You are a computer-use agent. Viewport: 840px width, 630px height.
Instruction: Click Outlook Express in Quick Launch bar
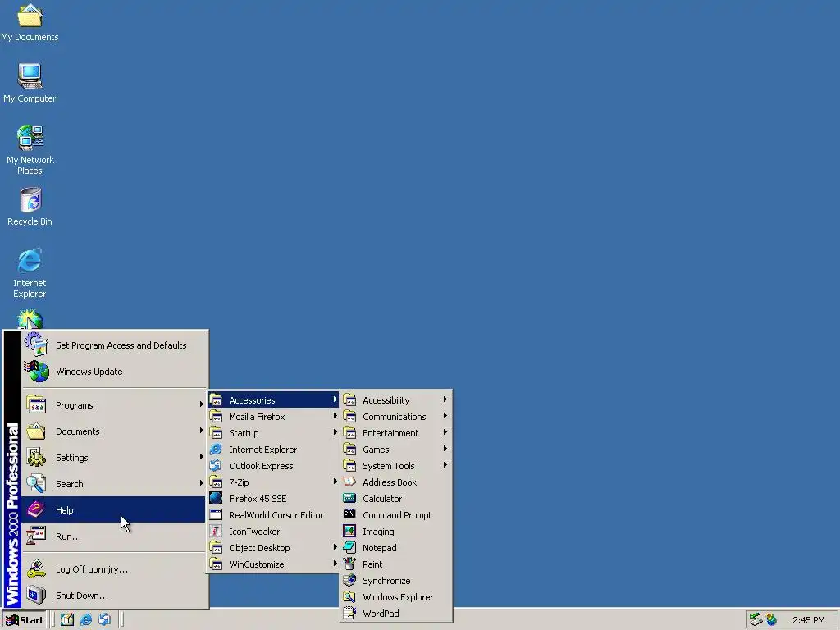[104, 620]
